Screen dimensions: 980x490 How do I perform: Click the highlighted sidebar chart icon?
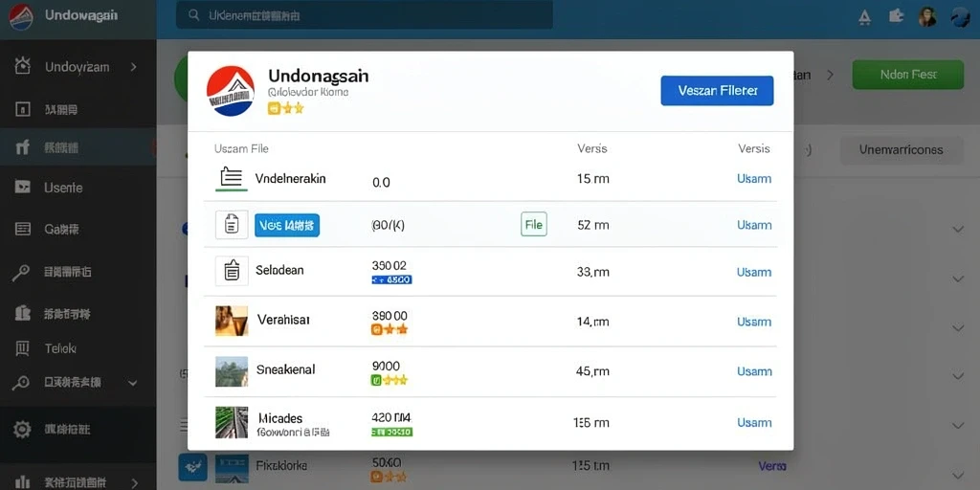23,147
